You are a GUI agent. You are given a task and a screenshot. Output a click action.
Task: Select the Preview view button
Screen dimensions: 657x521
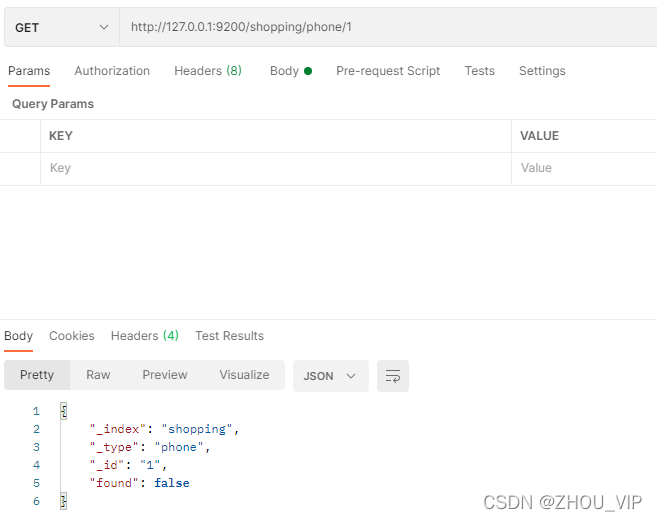pyautogui.click(x=165, y=375)
